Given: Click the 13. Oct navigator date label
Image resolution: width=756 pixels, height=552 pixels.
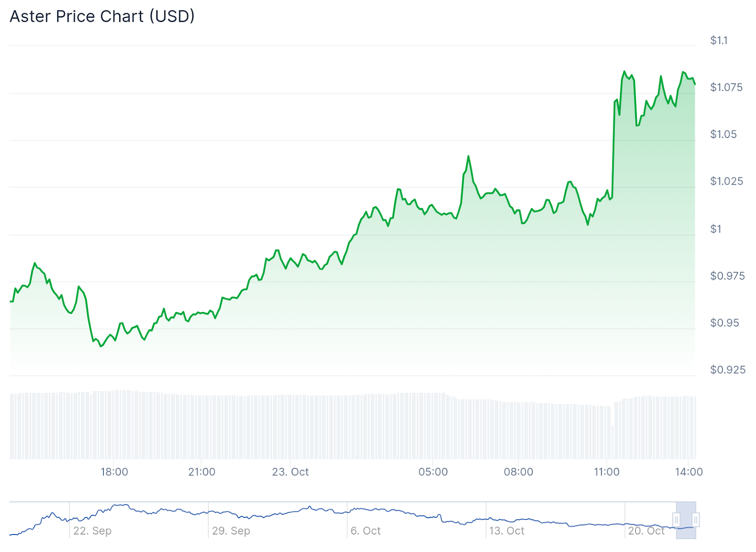Looking at the screenshot, I should pyautogui.click(x=507, y=531).
